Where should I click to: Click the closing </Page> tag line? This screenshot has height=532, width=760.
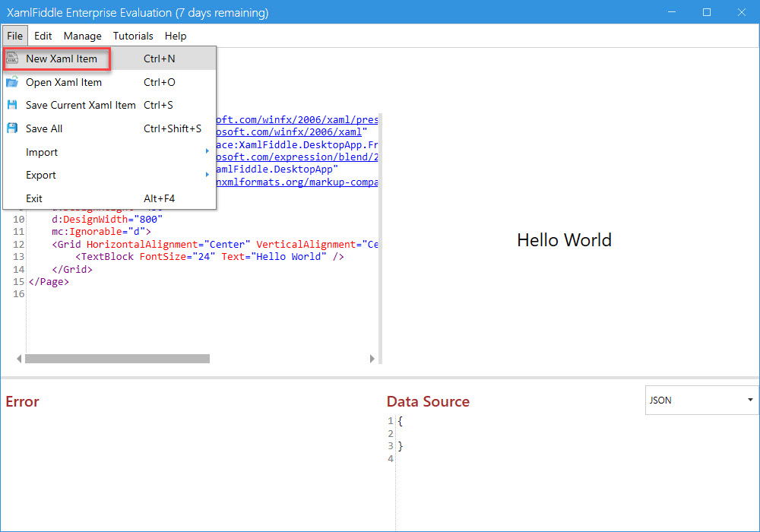click(49, 281)
